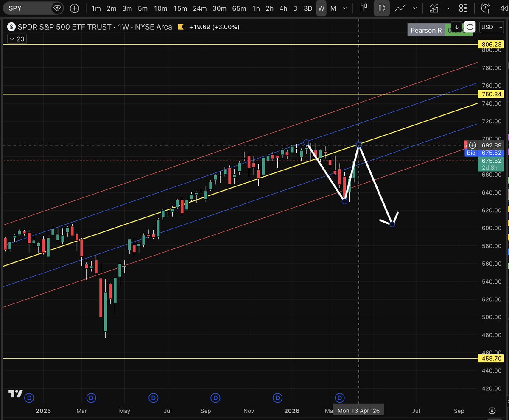Select the candlestick chart style icon
The image size is (509, 420).
coord(381,8)
